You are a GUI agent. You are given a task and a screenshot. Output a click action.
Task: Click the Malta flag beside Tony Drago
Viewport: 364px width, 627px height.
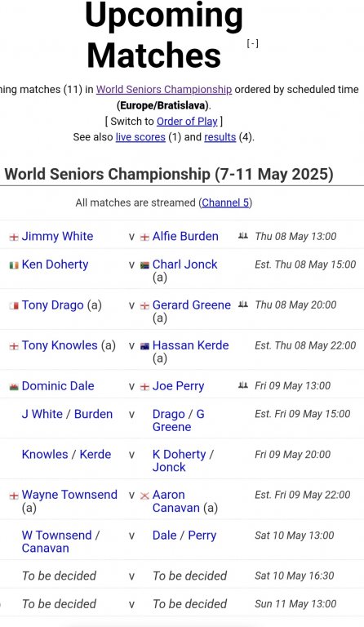coord(14,306)
